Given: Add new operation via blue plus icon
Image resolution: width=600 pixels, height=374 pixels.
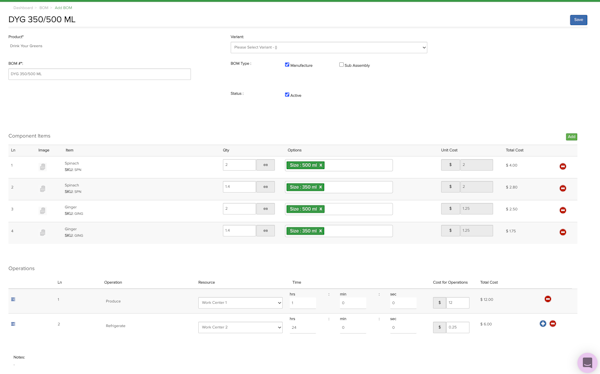Looking at the screenshot, I should point(543,324).
